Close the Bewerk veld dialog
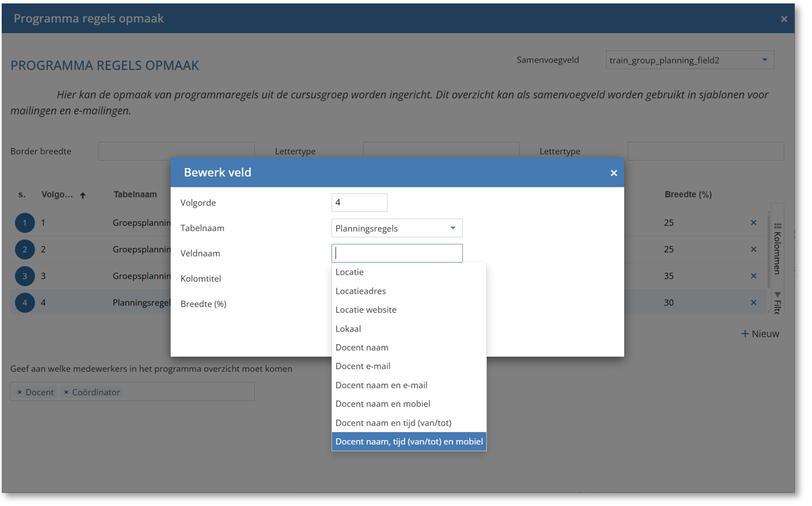This screenshot has width=812, height=506. (x=613, y=173)
